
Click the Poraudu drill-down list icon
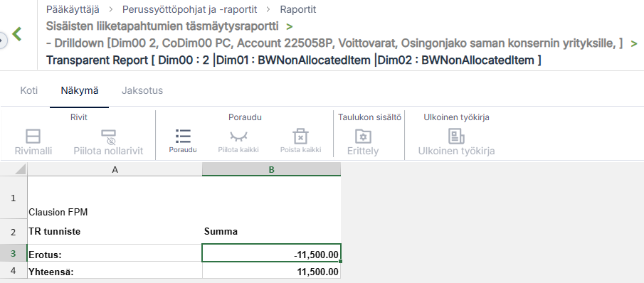point(183,137)
